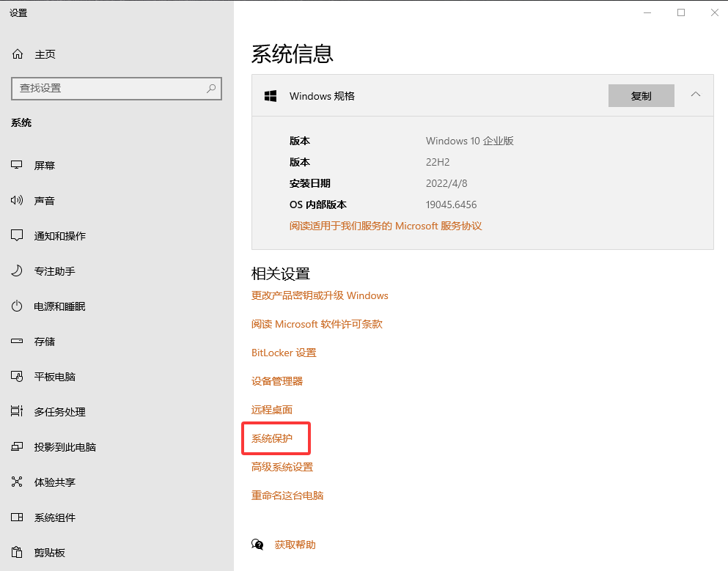This screenshot has height=571, width=728.
Task: Open Sound (声音) settings icon
Action: 17,201
